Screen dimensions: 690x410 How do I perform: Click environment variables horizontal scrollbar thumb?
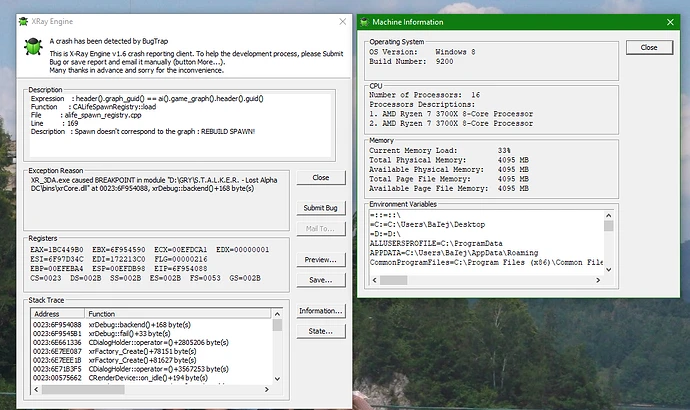(393, 280)
